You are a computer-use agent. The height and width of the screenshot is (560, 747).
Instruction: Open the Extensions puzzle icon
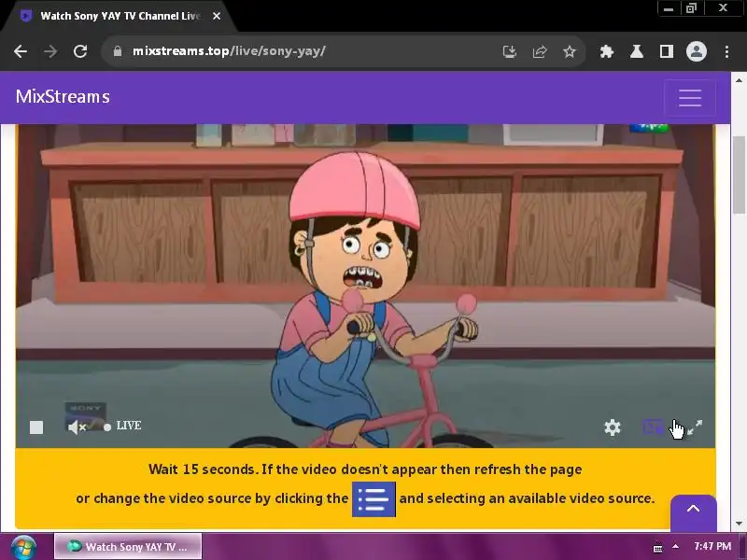(x=606, y=51)
